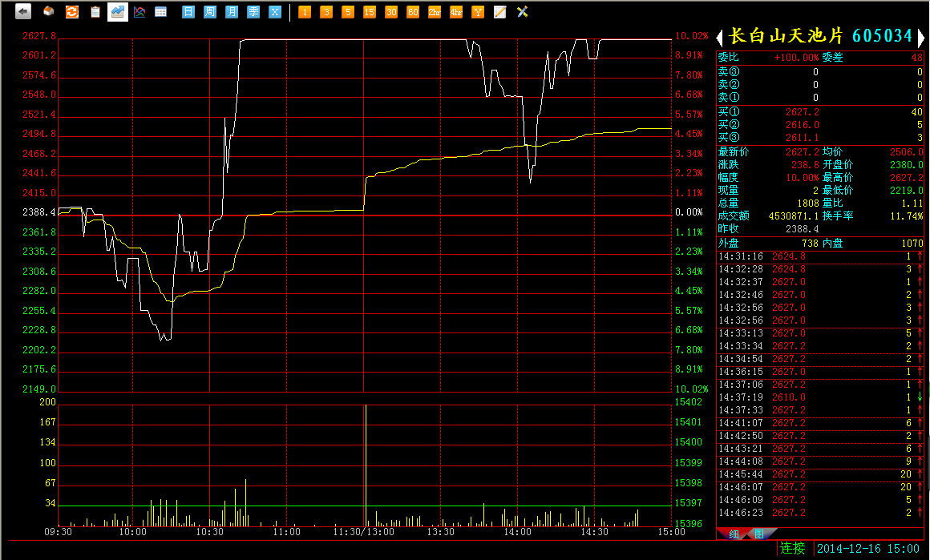Select 买③ bid price 2611.1

point(803,138)
